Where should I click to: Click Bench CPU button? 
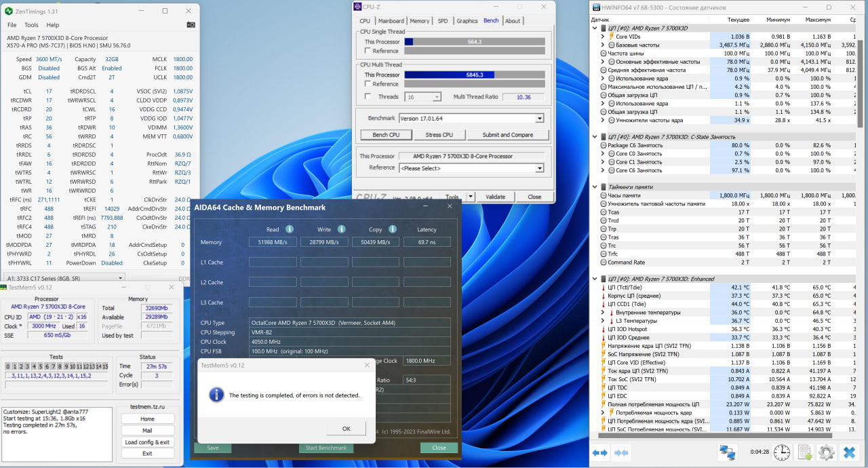point(386,135)
